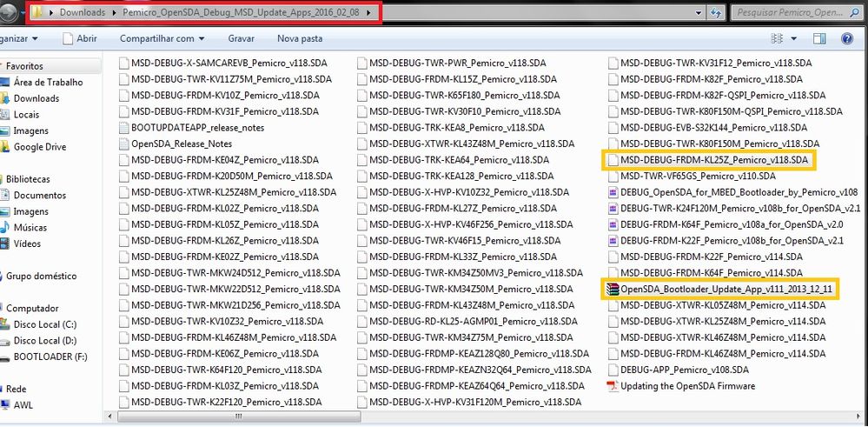
Task: Select MSD-DEBUG-X-SAMCAREVB_Pemicro_v118.SDA file icon
Action: [124, 63]
